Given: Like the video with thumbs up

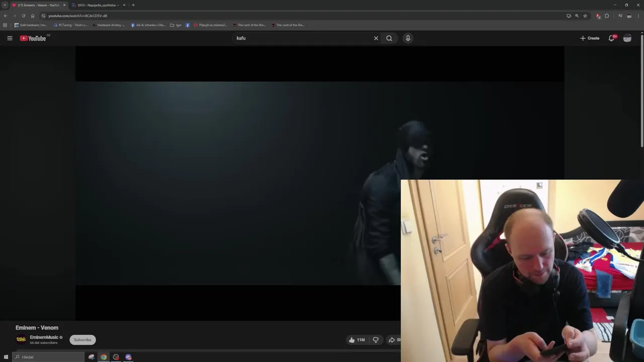Looking at the screenshot, I should click(357, 340).
